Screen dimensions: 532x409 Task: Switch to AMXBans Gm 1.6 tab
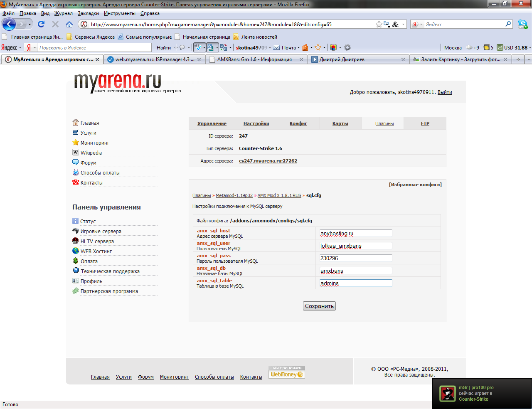(x=256, y=59)
